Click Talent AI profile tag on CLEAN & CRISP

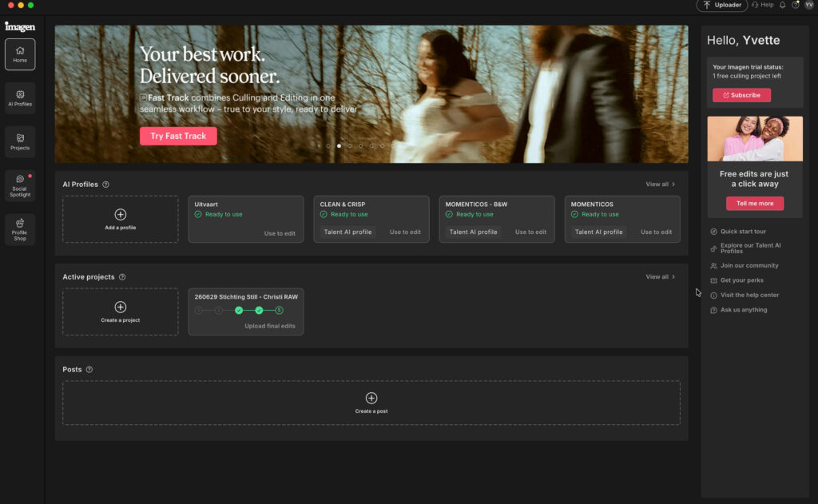coord(348,232)
